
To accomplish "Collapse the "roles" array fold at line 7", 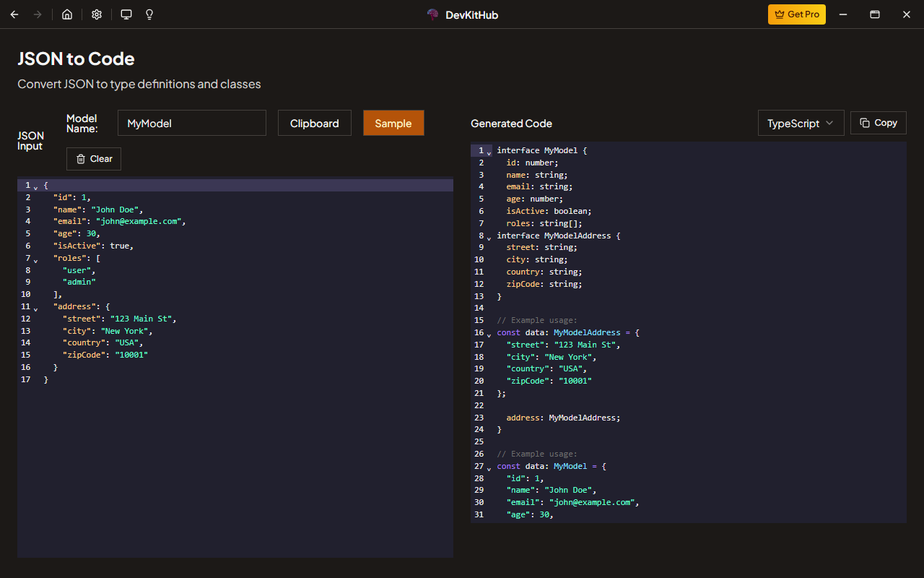I will (36, 260).
